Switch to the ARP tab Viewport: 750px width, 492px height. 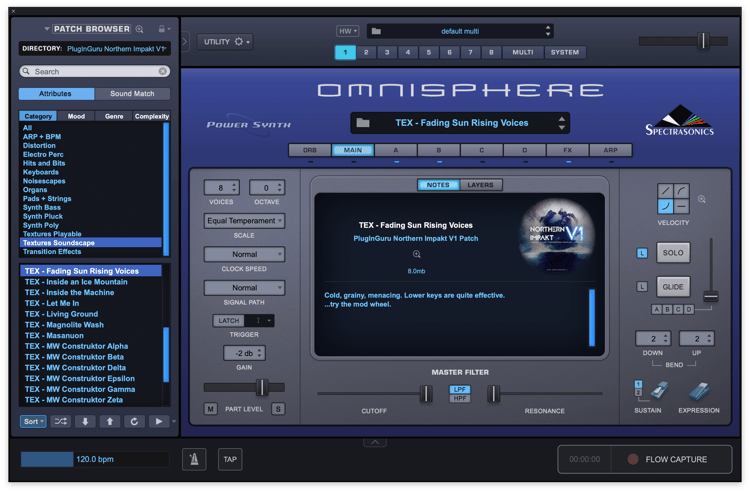point(610,150)
